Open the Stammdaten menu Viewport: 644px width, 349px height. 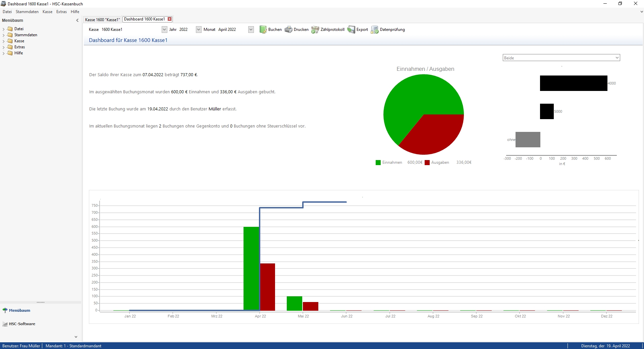point(27,12)
